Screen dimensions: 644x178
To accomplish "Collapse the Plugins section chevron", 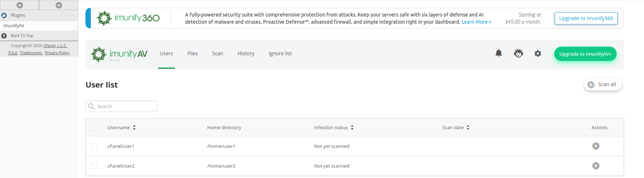I will click(x=72, y=15).
